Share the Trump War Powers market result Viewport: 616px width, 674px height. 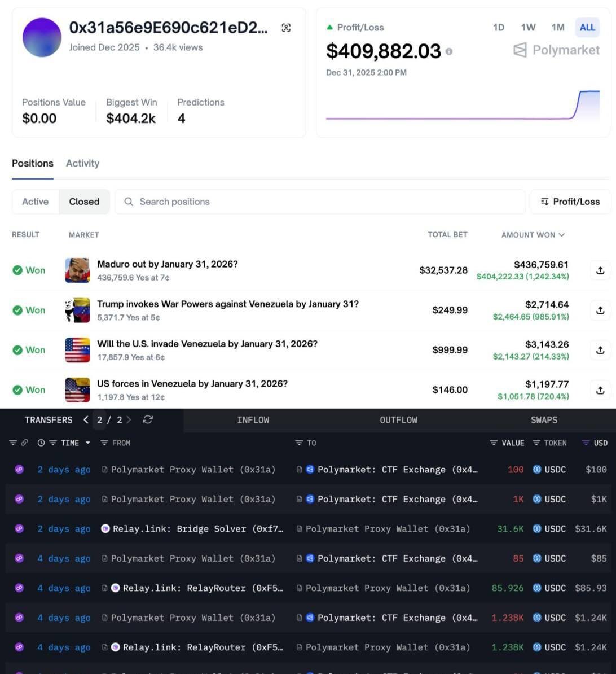coord(600,310)
